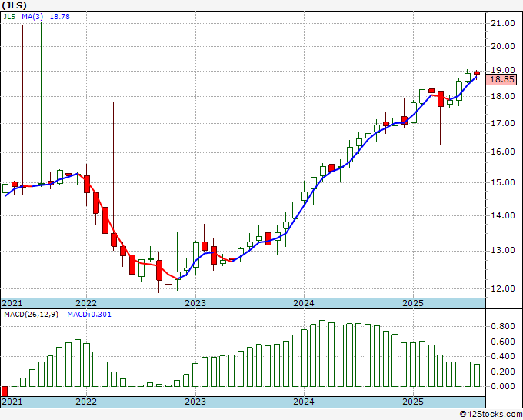Click 2022 on the price chart timeline
The width and height of the screenshot is (523, 420).
[86, 303]
